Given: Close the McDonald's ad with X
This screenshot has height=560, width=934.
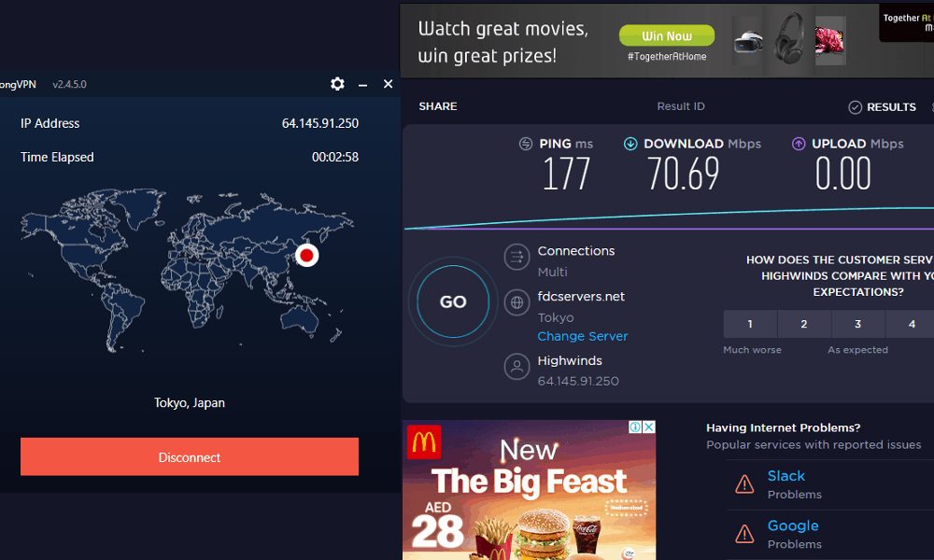Looking at the screenshot, I should (x=649, y=427).
